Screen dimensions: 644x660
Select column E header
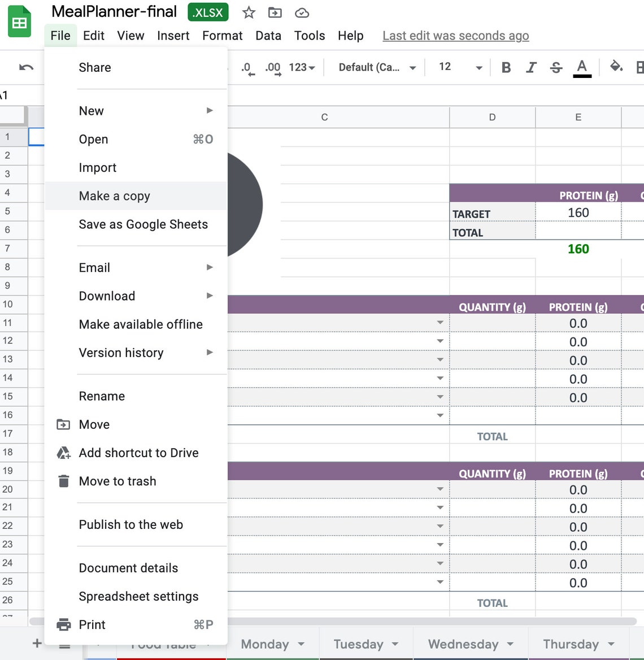578,117
